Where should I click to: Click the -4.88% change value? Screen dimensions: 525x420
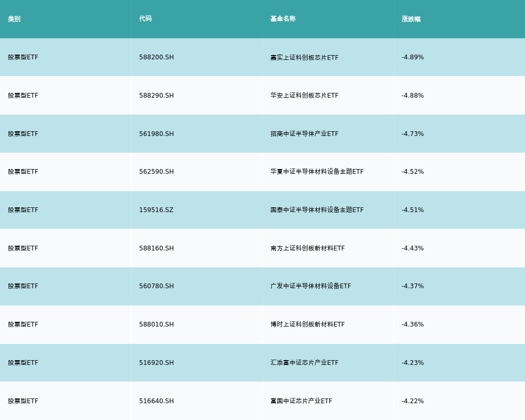click(413, 96)
